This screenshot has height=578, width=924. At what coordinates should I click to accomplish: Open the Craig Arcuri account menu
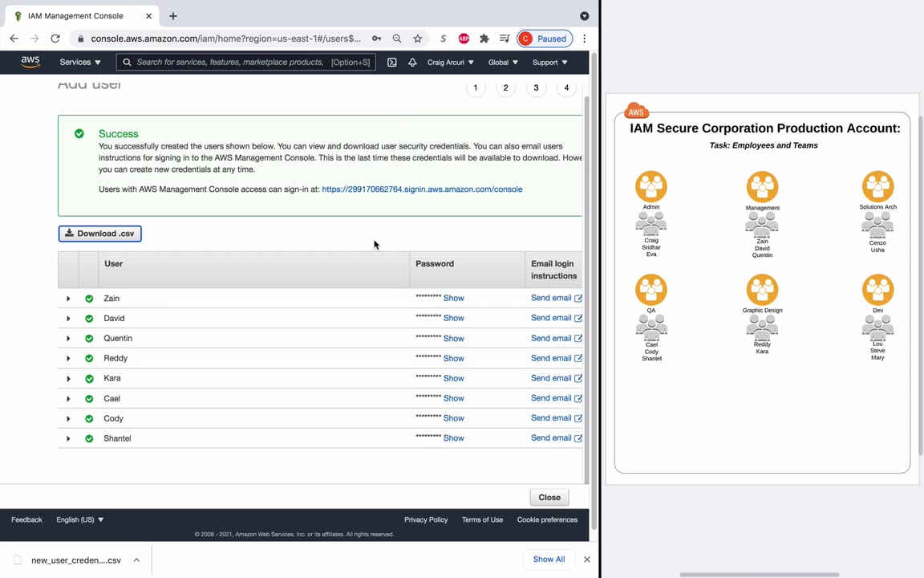(450, 63)
